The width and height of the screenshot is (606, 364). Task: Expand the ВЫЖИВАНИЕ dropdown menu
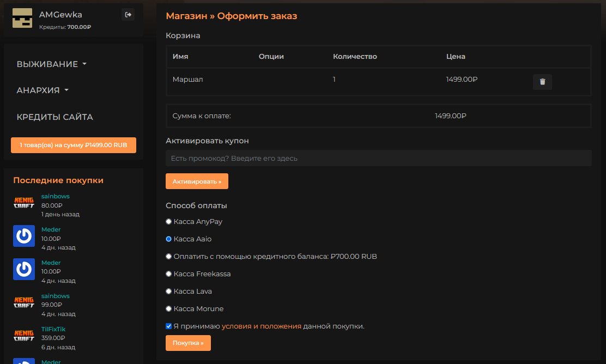pos(51,64)
